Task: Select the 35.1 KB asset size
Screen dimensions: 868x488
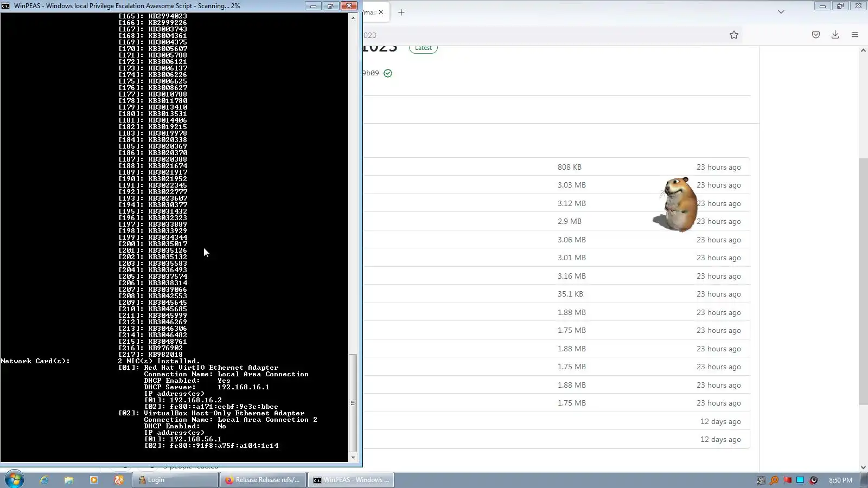Action: pyautogui.click(x=570, y=294)
